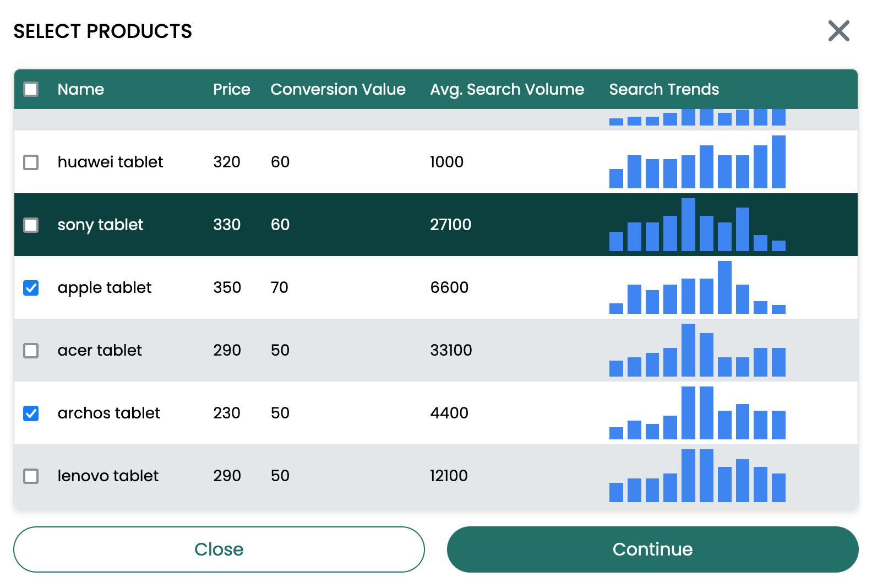Image resolution: width=872 pixels, height=588 pixels.
Task: Uncheck the apple tablet checkbox
Action: click(x=31, y=288)
